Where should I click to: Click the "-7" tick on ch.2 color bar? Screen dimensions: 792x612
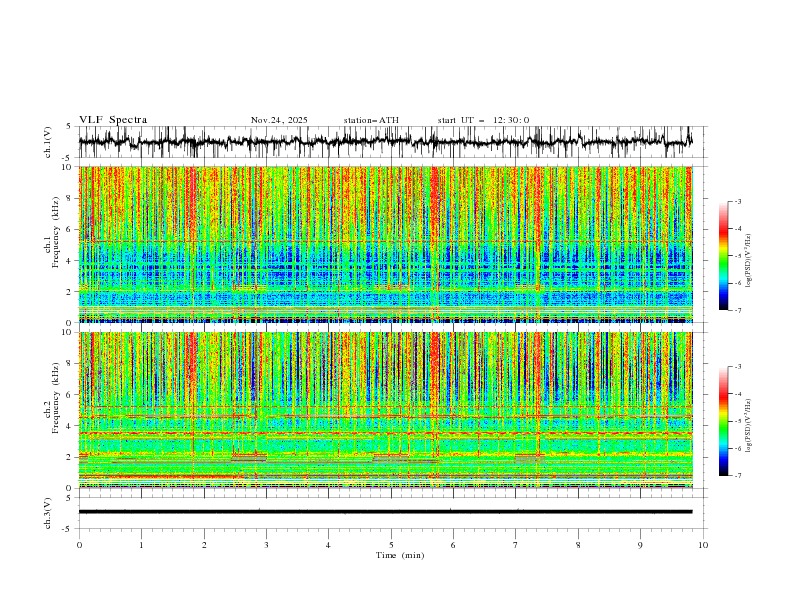coord(737,476)
